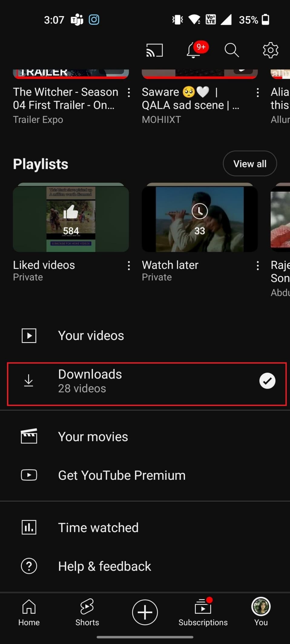
Task: Open Time watched stats
Action: pos(145,528)
